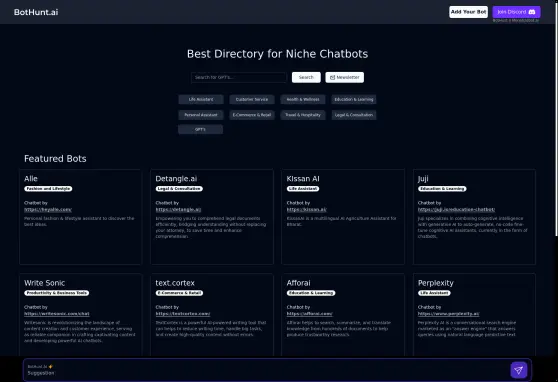Open the writesonic.com/chat link

(57, 314)
